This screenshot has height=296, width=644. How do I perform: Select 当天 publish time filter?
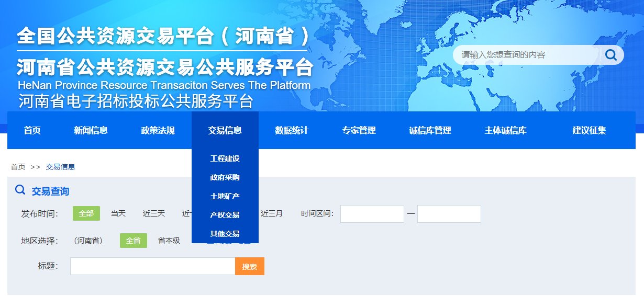(118, 213)
